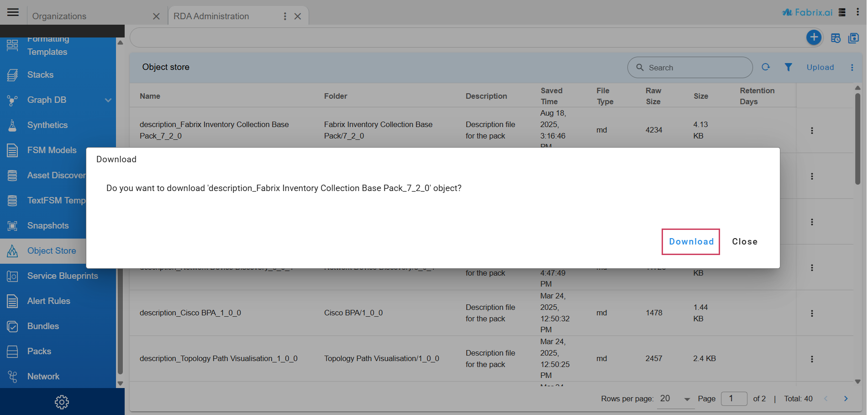Click the Download button in dialog
Screen dimensions: 868x415
coord(690,242)
